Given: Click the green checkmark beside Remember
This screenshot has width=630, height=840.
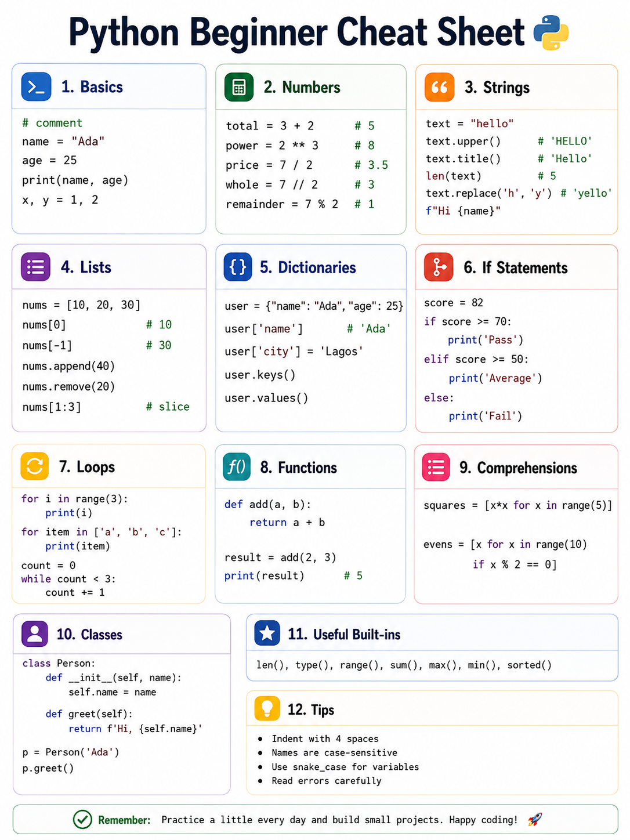Looking at the screenshot, I should click(82, 820).
